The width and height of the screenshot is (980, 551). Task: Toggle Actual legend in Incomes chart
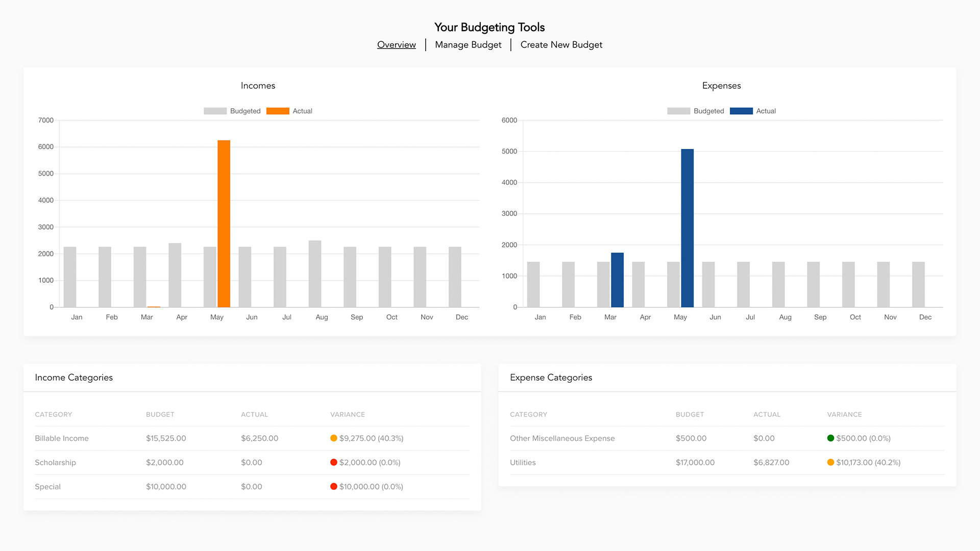pyautogui.click(x=302, y=111)
